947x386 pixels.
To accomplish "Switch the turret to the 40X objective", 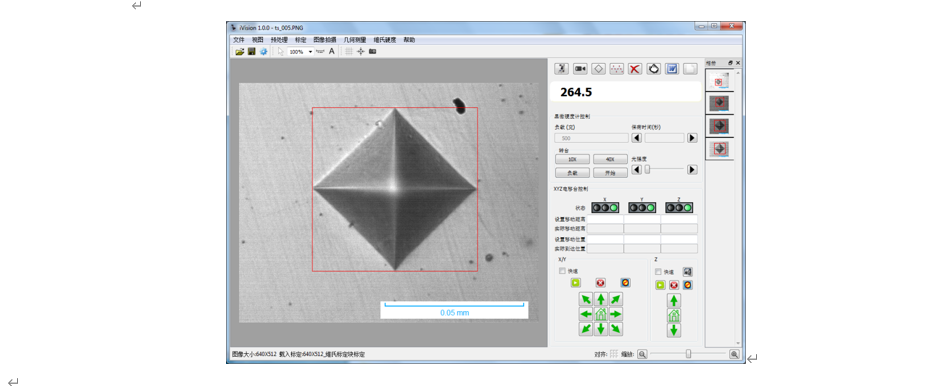I will 610,159.
